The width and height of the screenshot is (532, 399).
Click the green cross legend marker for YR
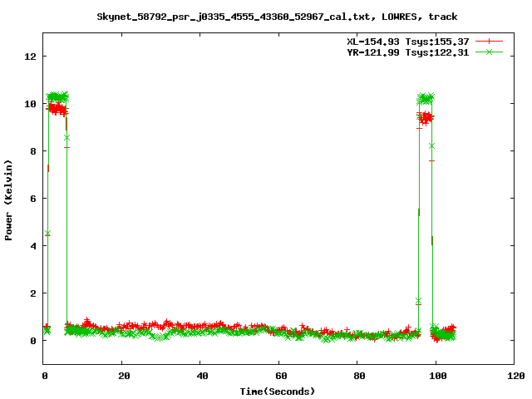(489, 52)
